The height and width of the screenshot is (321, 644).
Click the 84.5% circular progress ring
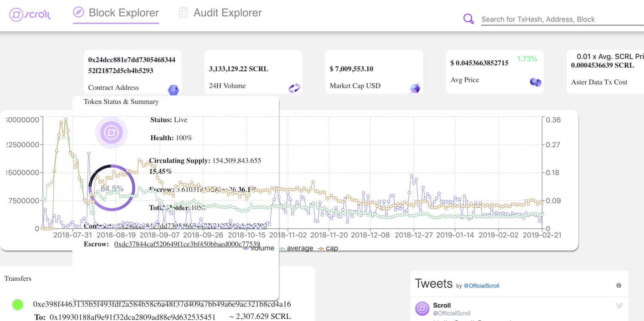point(112,188)
